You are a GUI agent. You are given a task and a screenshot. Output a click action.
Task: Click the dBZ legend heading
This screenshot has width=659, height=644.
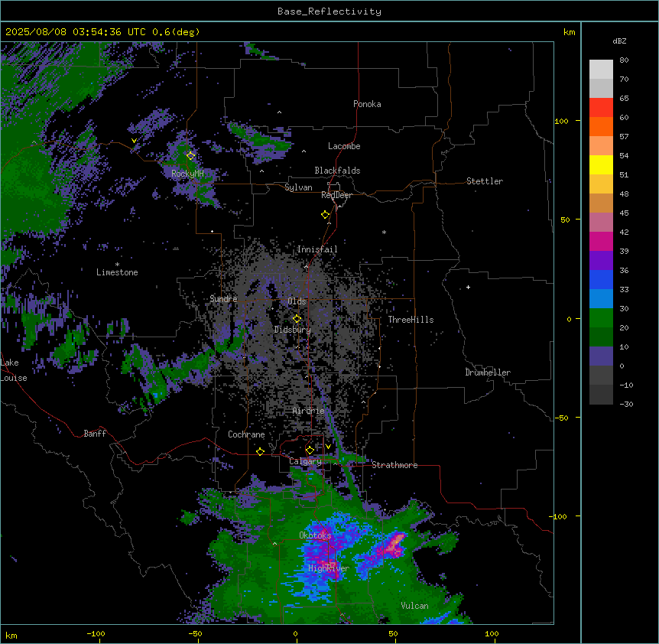point(619,41)
